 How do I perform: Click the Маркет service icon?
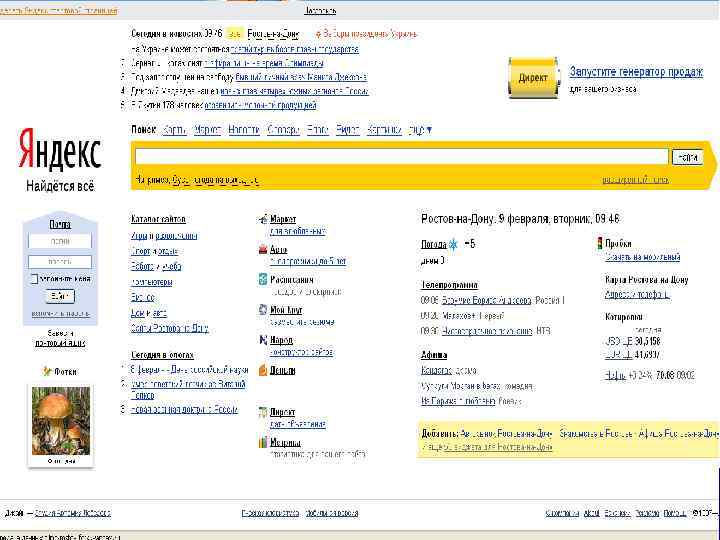263,219
